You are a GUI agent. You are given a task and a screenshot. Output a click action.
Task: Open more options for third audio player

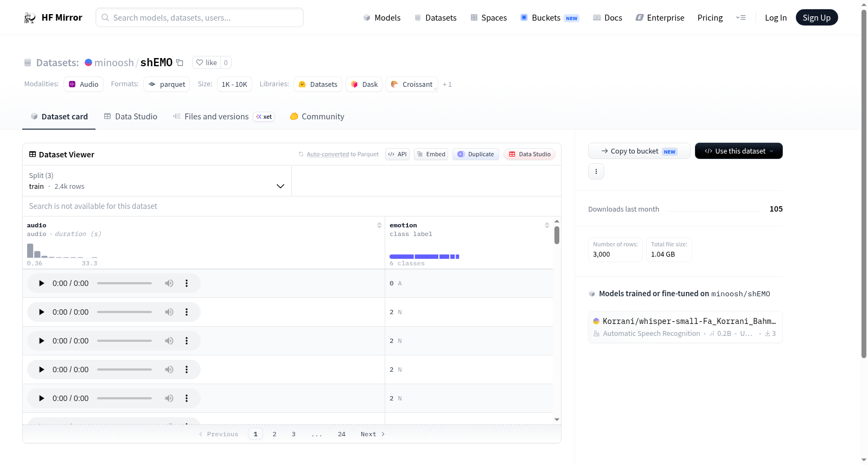(187, 341)
